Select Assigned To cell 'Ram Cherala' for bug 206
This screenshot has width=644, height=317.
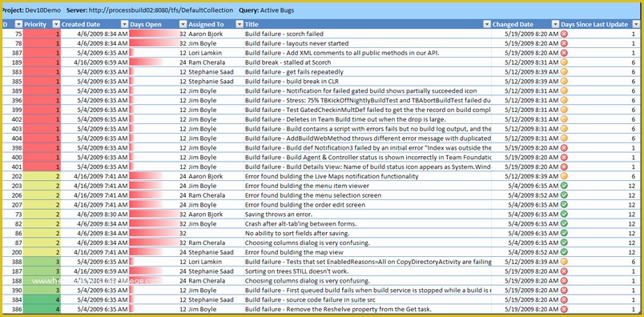pos(207,195)
